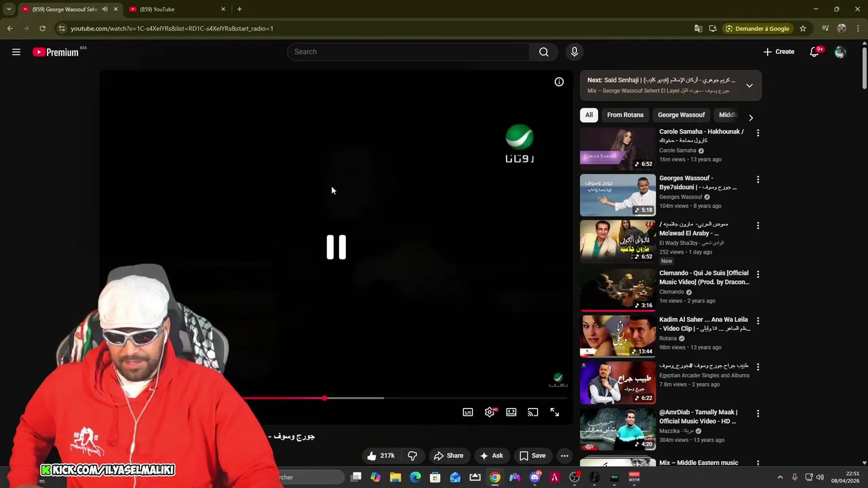Image resolution: width=868 pixels, height=488 pixels.
Task: Open a new browser tab
Action: click(x=239, y=9)
